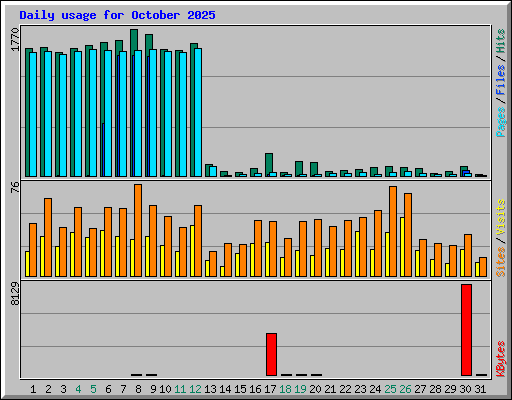The height and width of the screenshot is (400, 512).
Task: Select the weekend day 4 axis label
Action: pos(78,389)
